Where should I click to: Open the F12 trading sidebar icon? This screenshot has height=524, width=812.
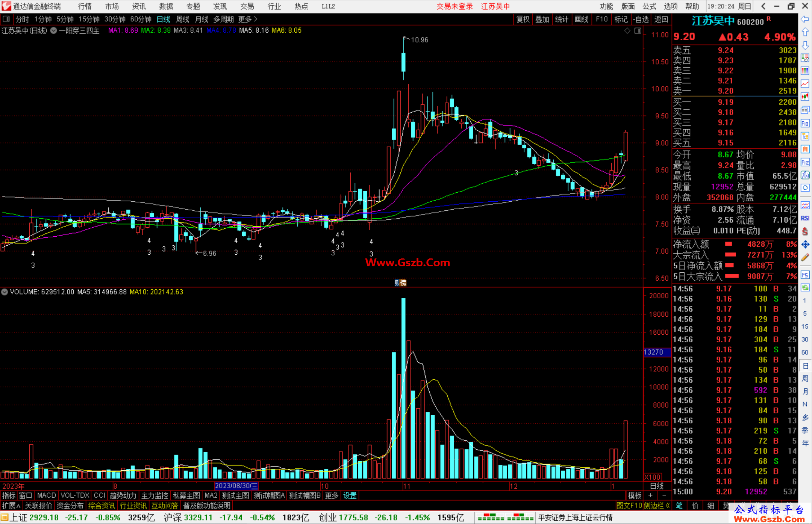pos(805,162)
